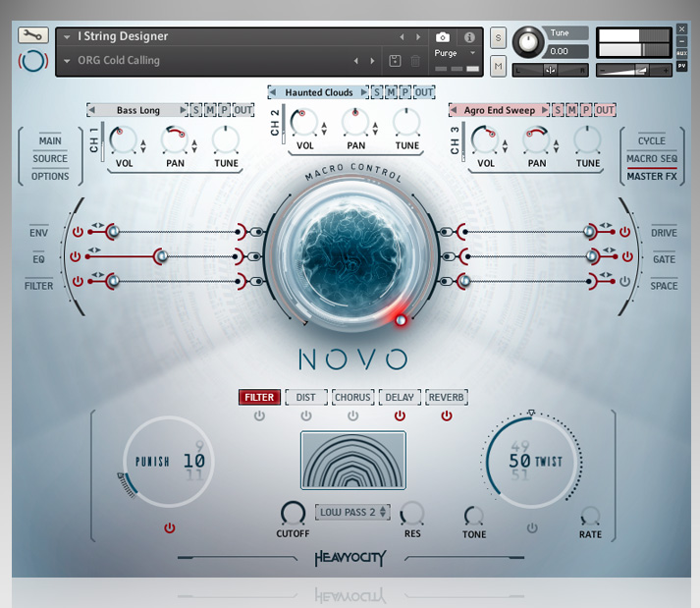The width and height of the screenshot is (700, 608).
Task: Open the Bass Long source selector
Action: point(138,110)
